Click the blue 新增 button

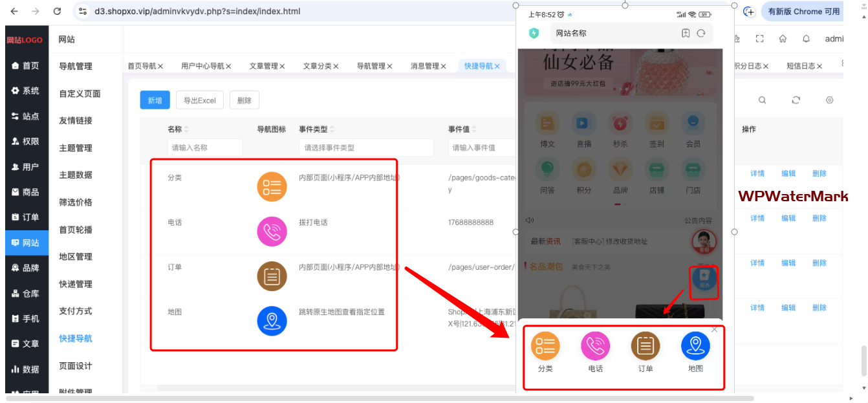click(x=155, y=100)
